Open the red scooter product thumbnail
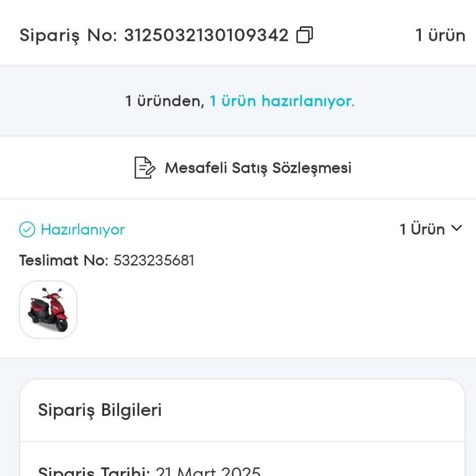476x476 pixels. point(48,309)
